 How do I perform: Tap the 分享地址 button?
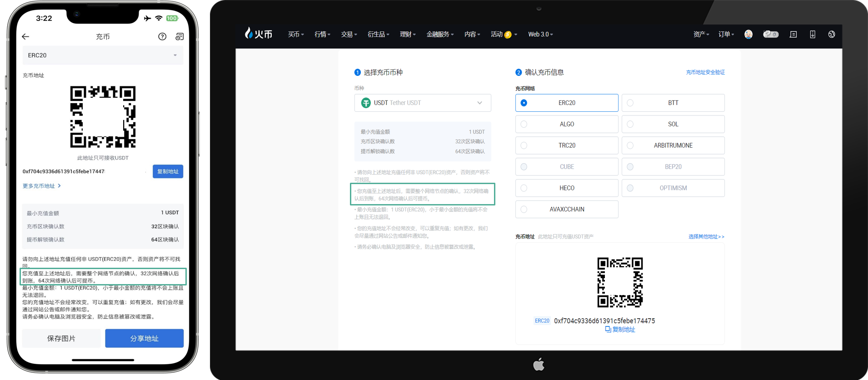(x=144, y=338)
